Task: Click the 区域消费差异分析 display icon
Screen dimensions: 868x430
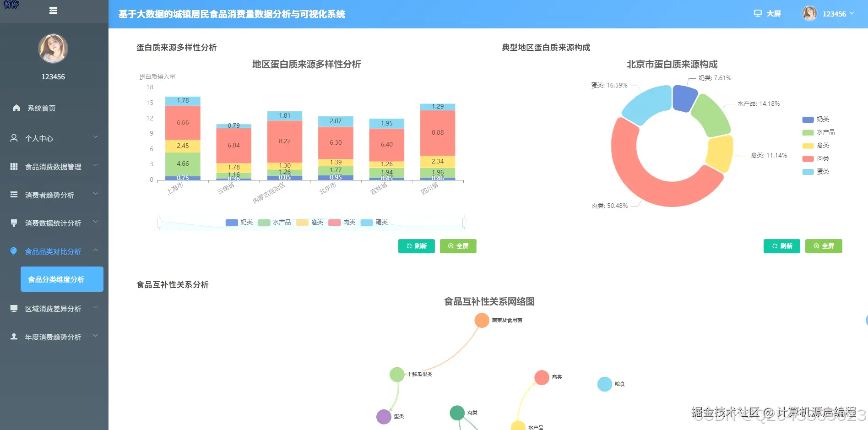Action: 13,308
